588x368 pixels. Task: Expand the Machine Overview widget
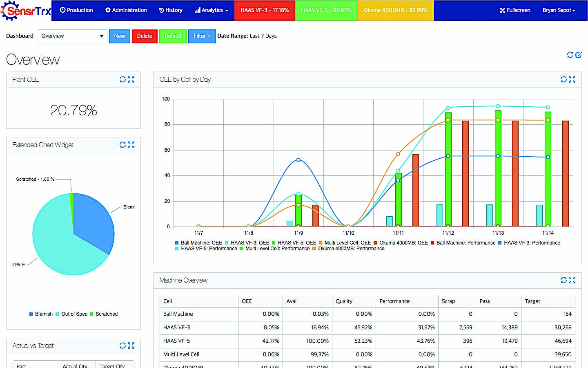tap(572, 280)
